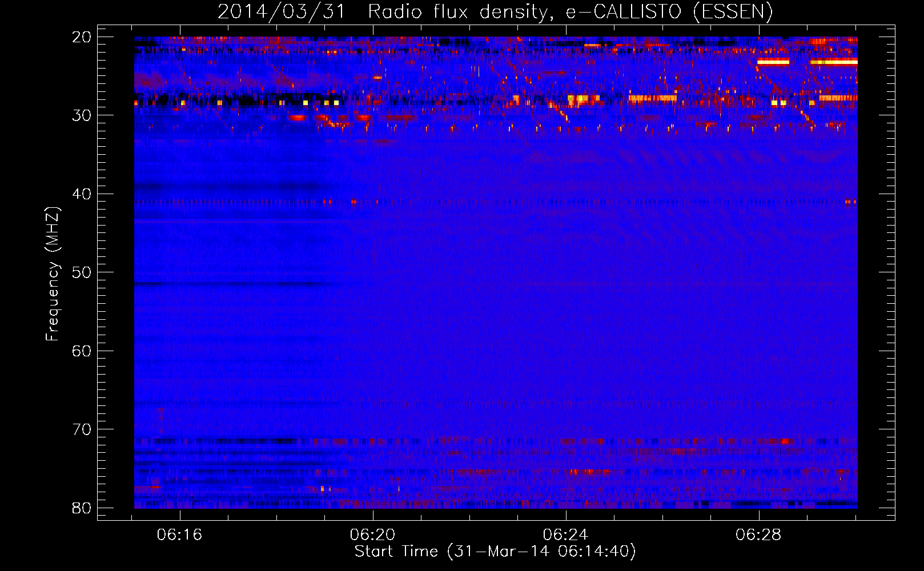The image size is (924, 571).
Task: Click the "Start Time (31-Mar-14 06:14:40)" axis label
Action: pyautogui.click(x=495, y=552)
